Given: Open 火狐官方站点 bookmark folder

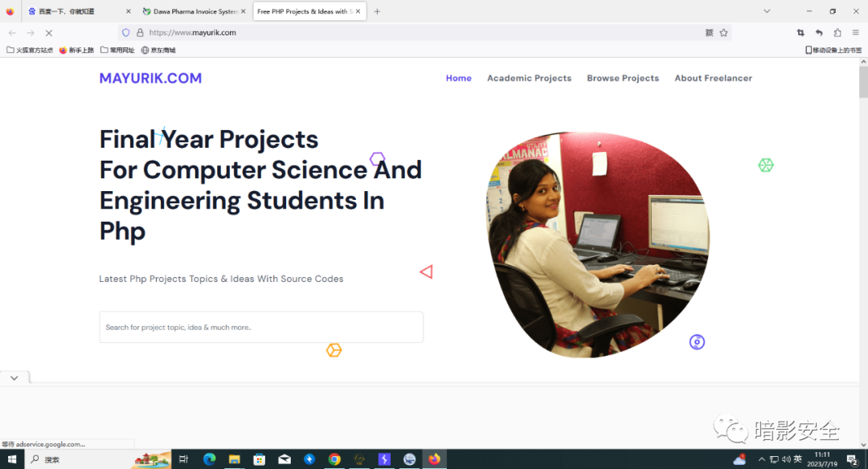Looking at the screenshot, I should 30,50.
